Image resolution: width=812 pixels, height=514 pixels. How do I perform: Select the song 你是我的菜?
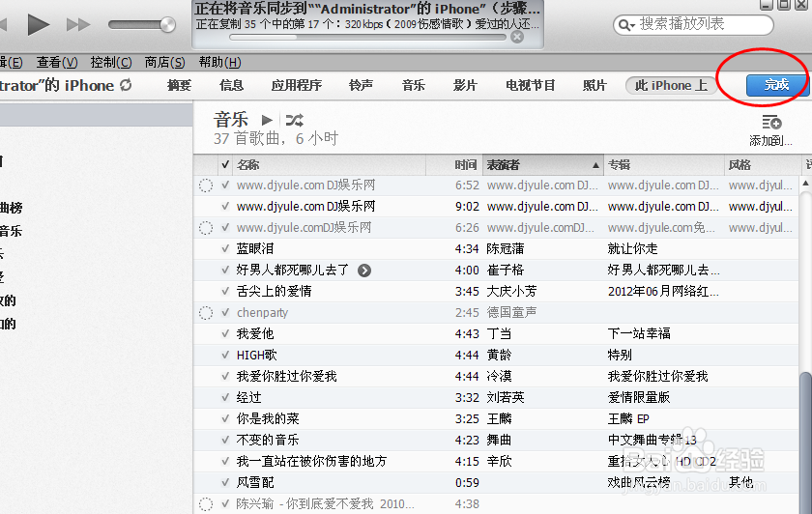coord(268,418)
